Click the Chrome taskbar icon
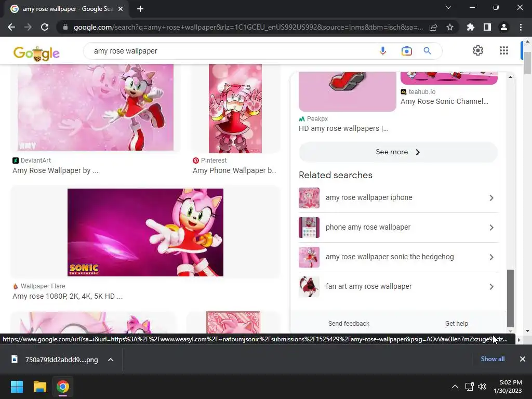Screen dimensions: 532x399 point(62,387)
